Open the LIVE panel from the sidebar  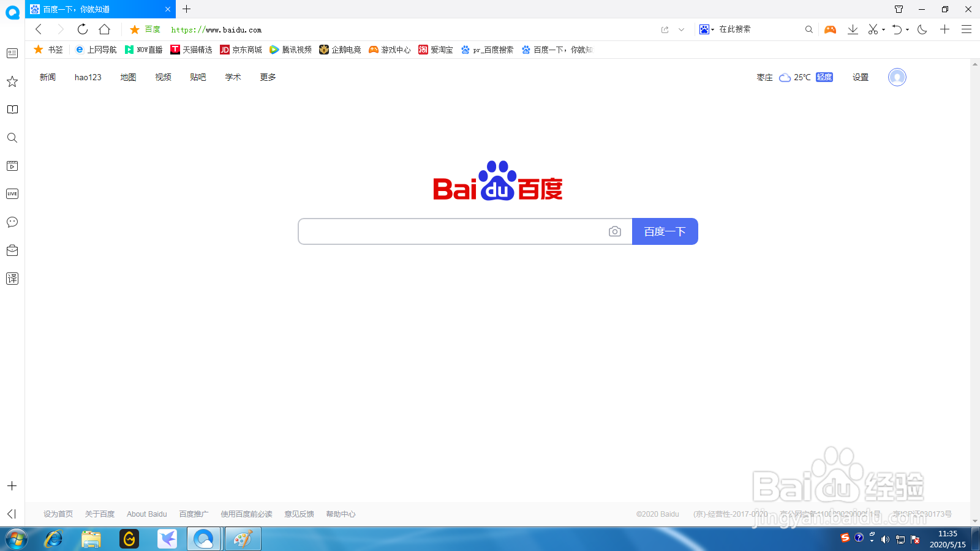[12, 193]
